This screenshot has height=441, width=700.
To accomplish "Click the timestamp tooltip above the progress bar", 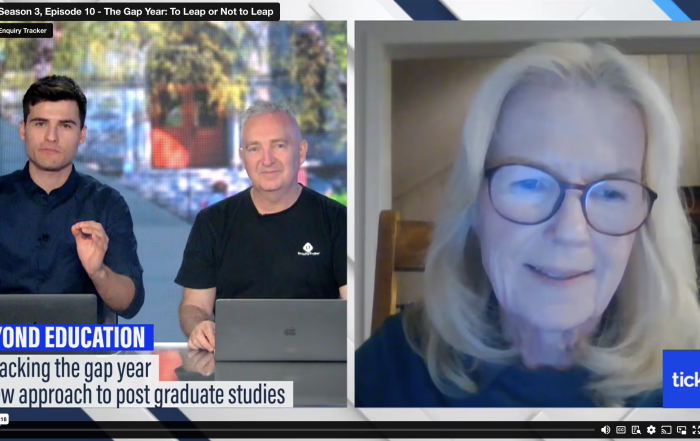I will [4, 419].
